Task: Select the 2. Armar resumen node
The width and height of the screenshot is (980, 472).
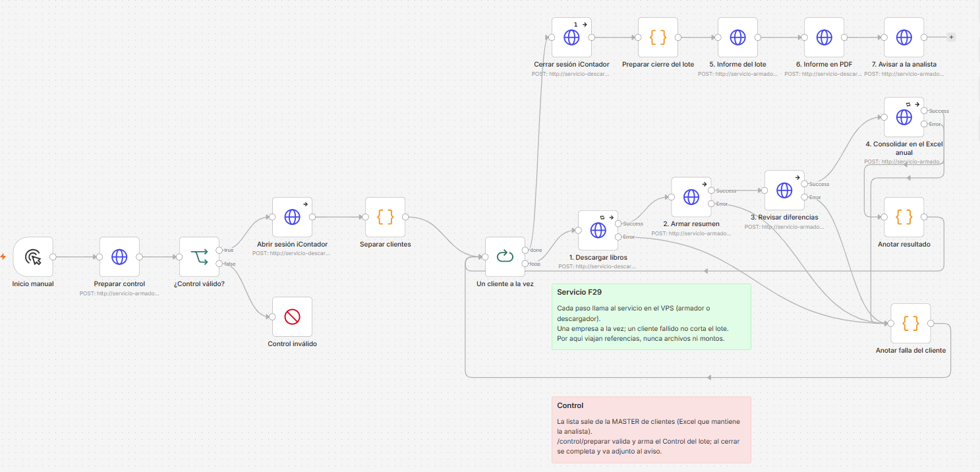Action: click(691, 197)
